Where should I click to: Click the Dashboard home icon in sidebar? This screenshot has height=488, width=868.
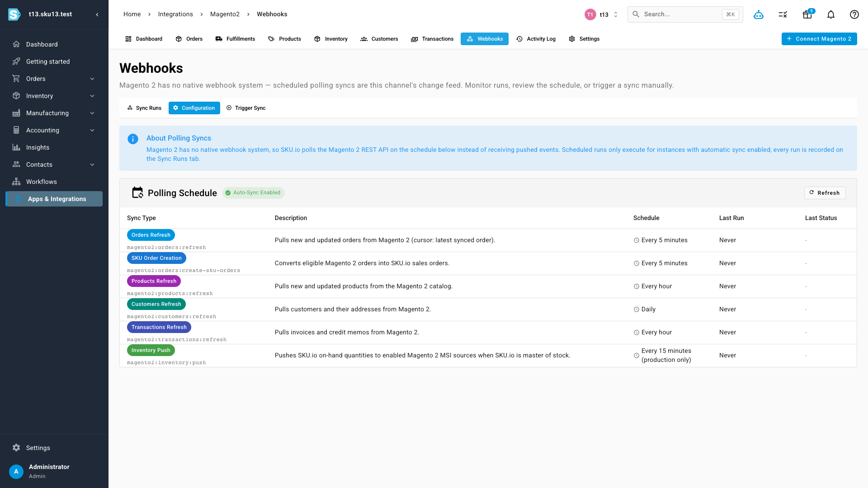tap(16, 44)
